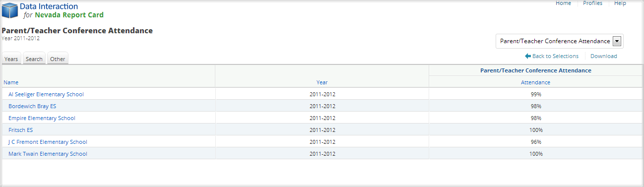This screenshot has height=187, width=644.
Task: Open Al Seeliger Elementary School
Action: click(x=46, y=94)
